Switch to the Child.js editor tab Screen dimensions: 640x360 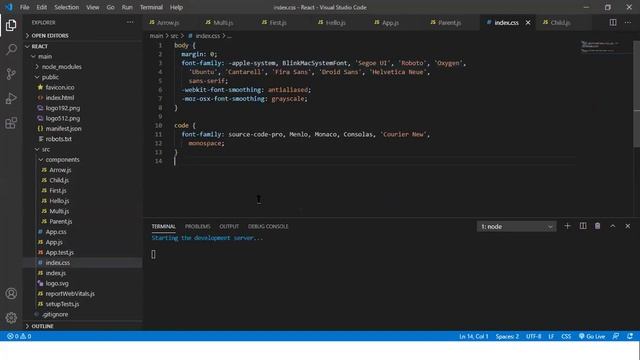(x=564, y=22)
